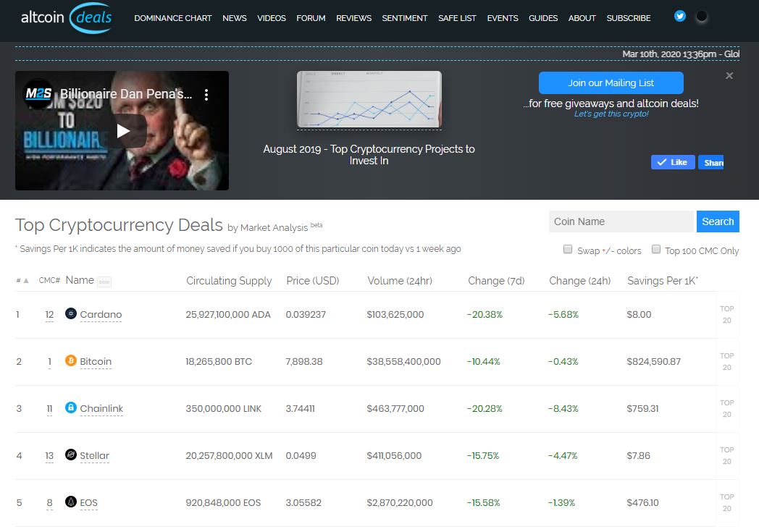Click the Top Cryptocurrency Deals heading
759x532 pixels.
119,225
